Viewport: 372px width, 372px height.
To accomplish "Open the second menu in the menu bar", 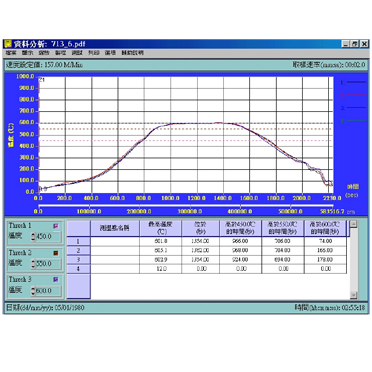I will click(x=27, y=53).
